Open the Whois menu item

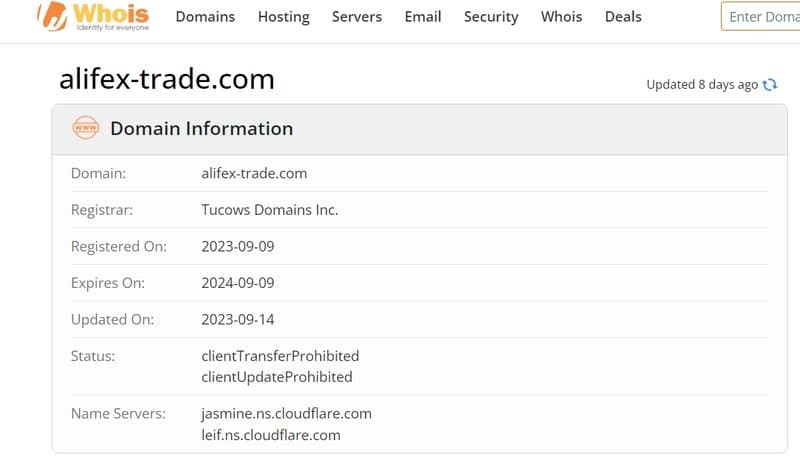click(x=561, y=17)
